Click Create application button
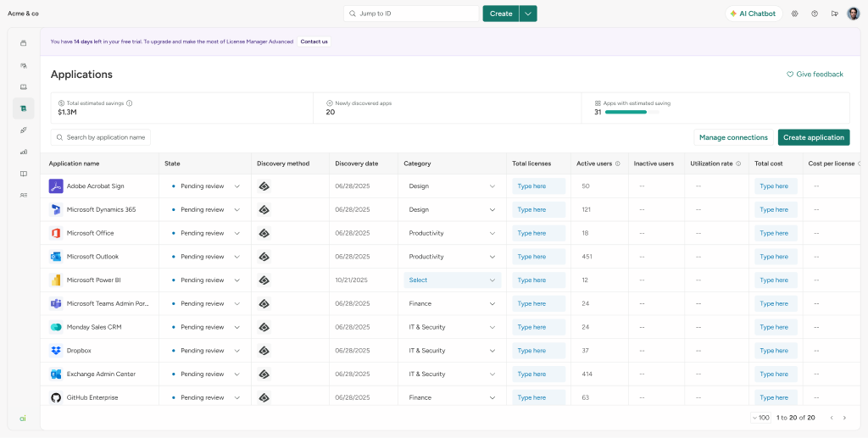 pos(814,137)
